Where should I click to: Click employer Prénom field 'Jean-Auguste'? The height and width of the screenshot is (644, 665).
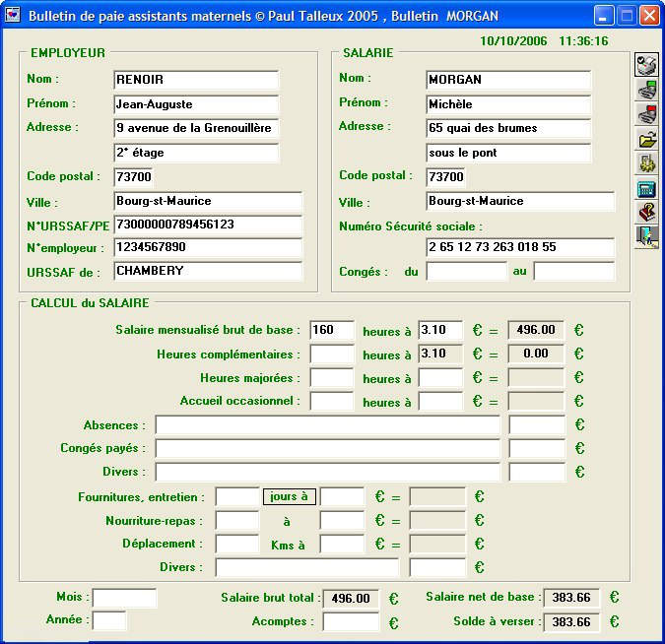tap(196, 104)
